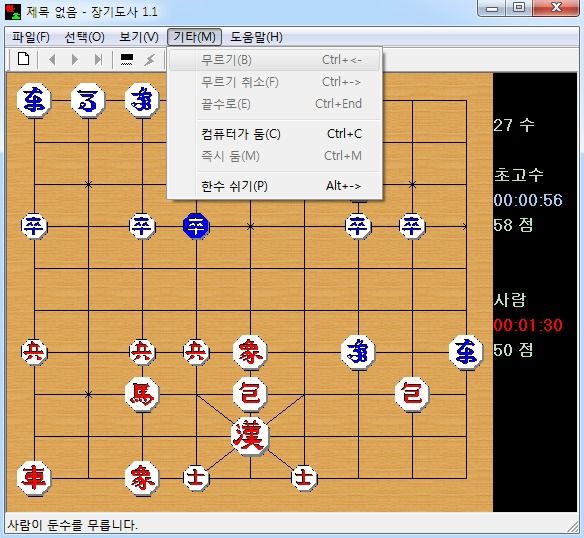Select the blue 卒 soldier on the leftmost file
Image resolution: width=584 pixels, height=538 pixels.
(x=34, y=226)
